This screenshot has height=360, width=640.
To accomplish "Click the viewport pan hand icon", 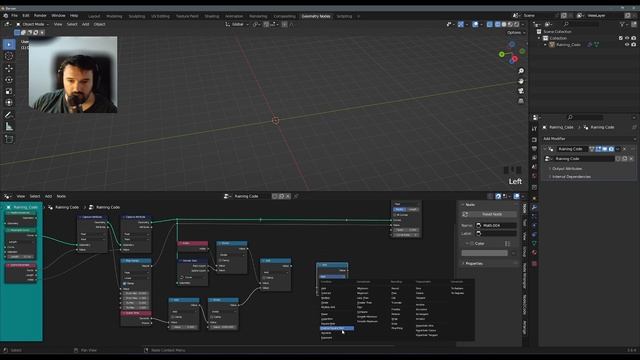I will [x=521, y=81].
